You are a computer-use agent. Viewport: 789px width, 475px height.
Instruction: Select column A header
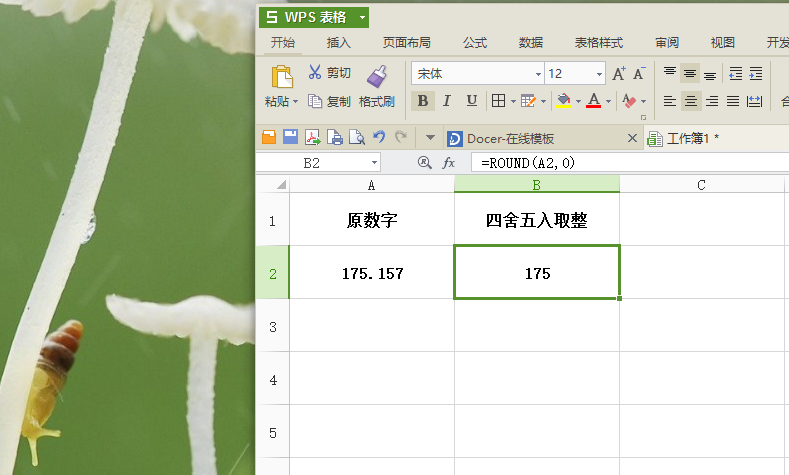(x=371, y=185)
